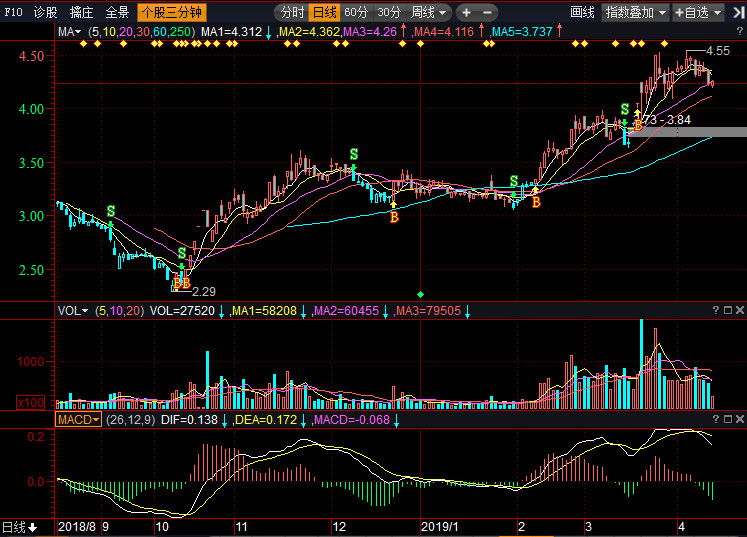Open the 诊股 tab
The height and width of the screenshot is (537, 747).
[46, 13]
